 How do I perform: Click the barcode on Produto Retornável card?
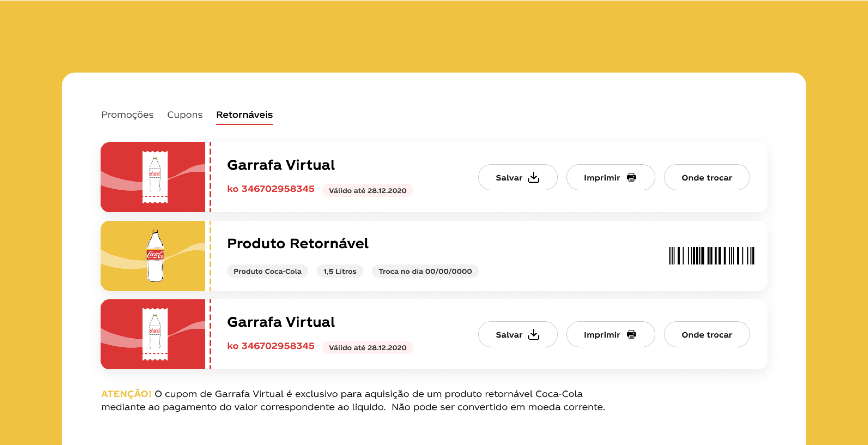pos(711,256)
